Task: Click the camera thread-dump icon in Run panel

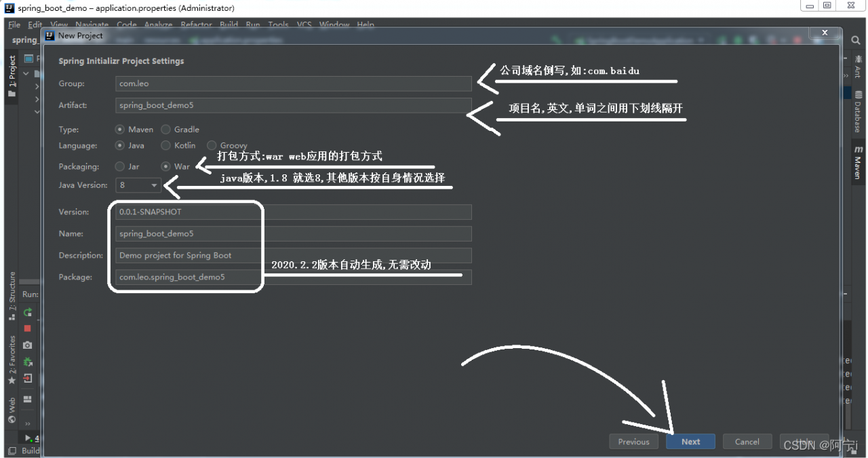Action: [28, 345]
